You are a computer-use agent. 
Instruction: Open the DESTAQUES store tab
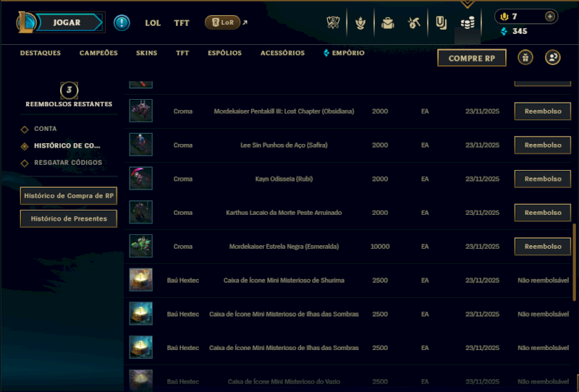41,53
